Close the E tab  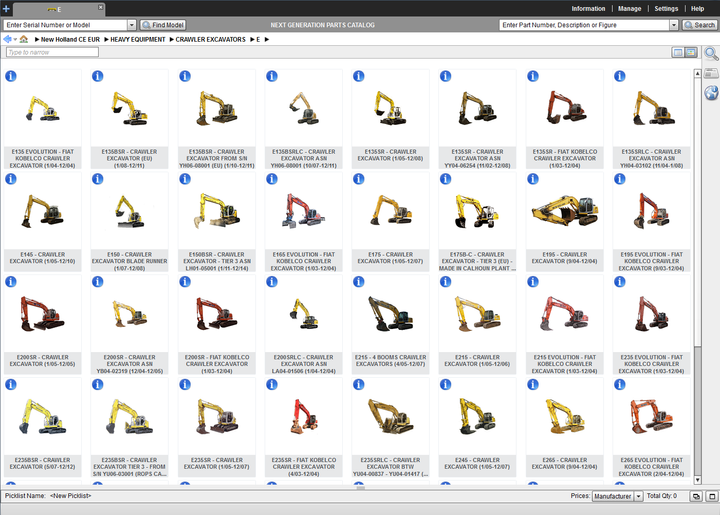(101, 7)
